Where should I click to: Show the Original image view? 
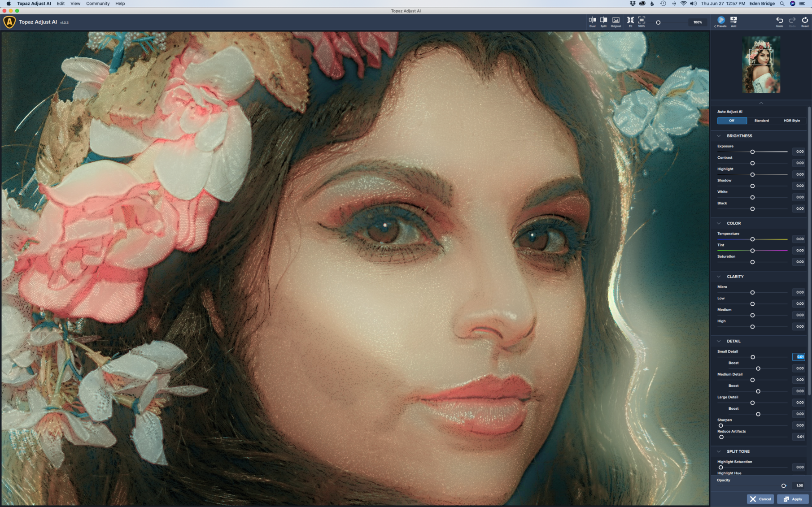tap(616, 21)
